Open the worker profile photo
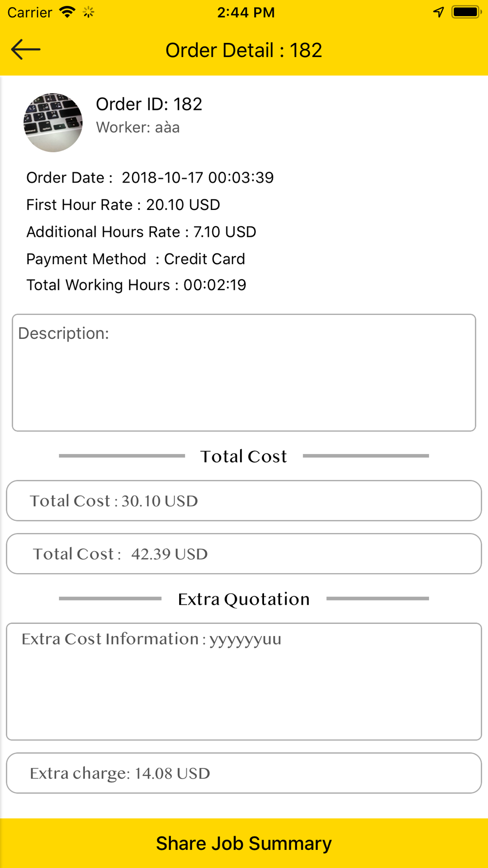 pos(53,123)
